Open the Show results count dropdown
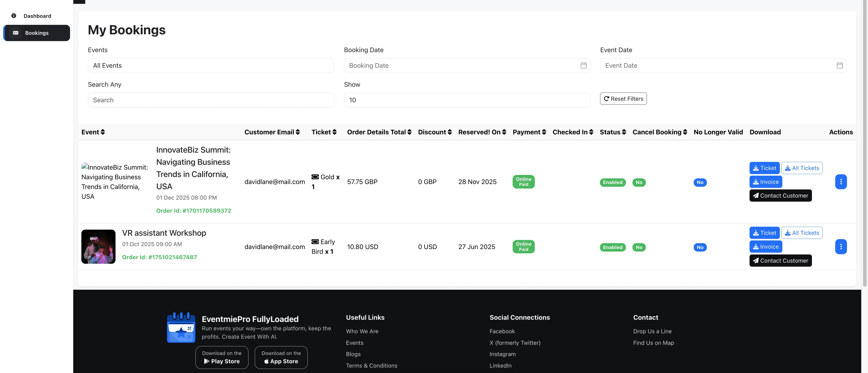The width and height of the screenshot is (868, 373). point(466,100)
